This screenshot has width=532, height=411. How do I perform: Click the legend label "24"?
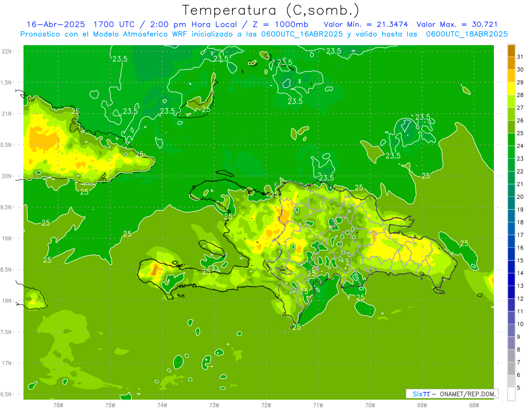click(x=520, y=146)
